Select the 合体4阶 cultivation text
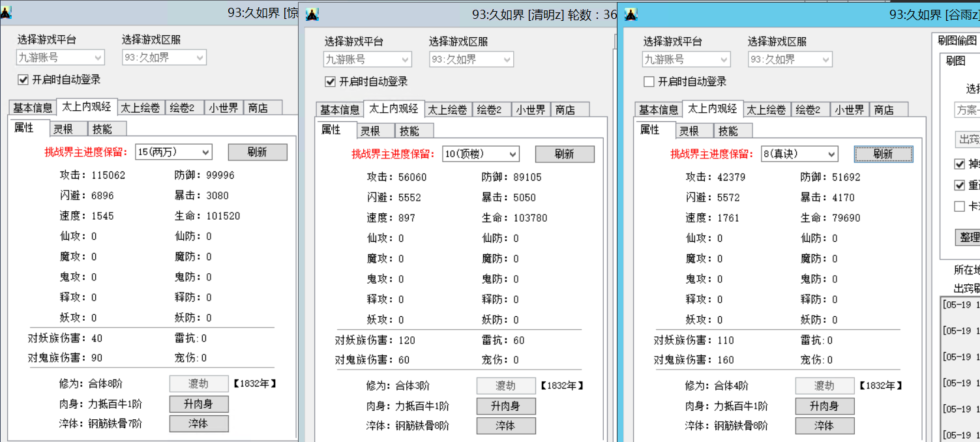The width and height of the screenshot is (980, 442). pos(731,386)
